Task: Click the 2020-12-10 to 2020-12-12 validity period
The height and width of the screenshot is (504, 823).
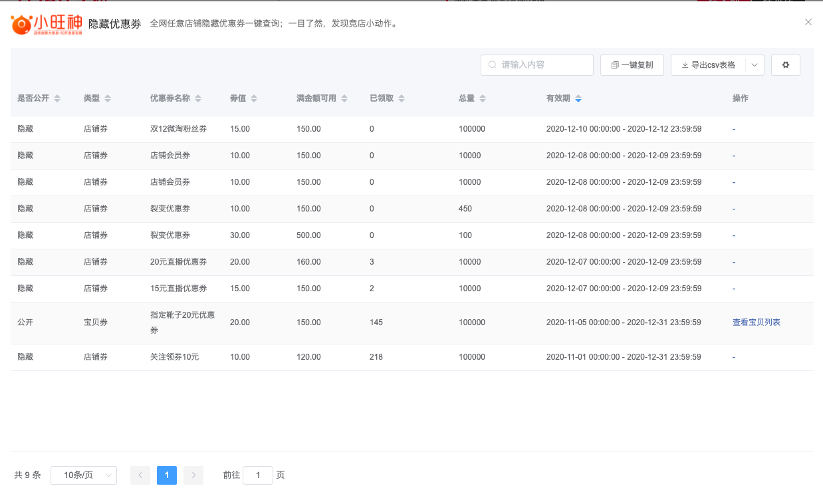Action: pyautogui.click(x=624, y=129)
